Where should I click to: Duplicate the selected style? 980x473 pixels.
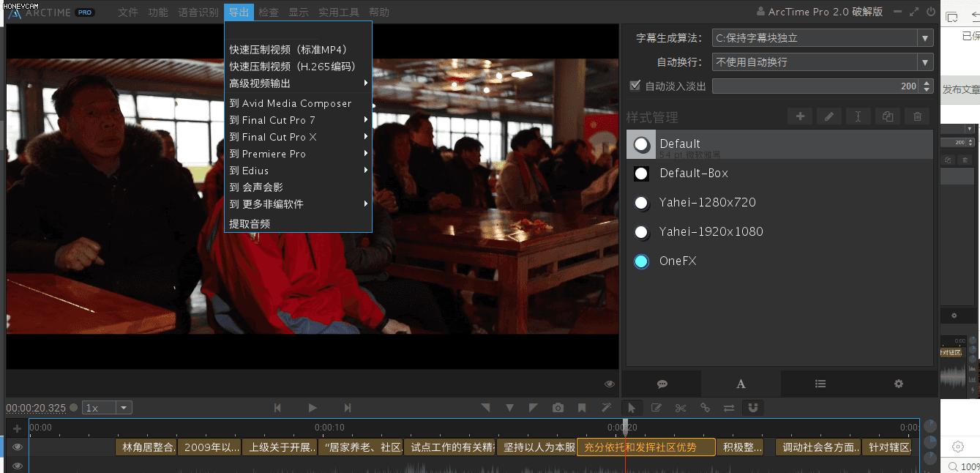click(x=888, y=116)
